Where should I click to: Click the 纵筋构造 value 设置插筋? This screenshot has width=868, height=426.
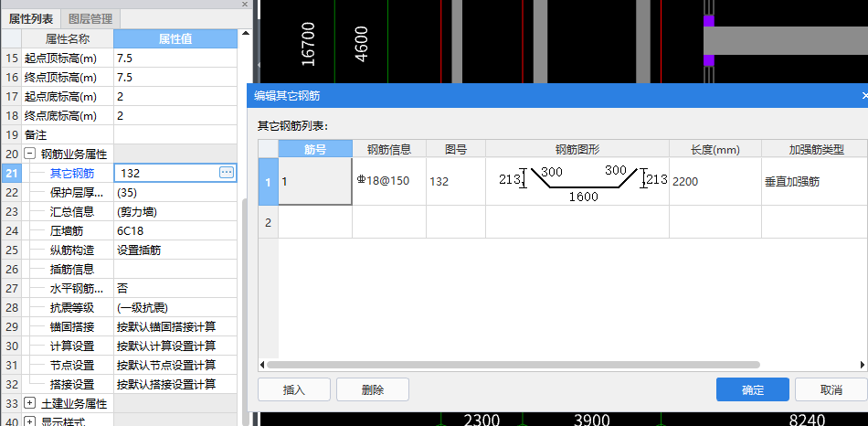(175, 250)
